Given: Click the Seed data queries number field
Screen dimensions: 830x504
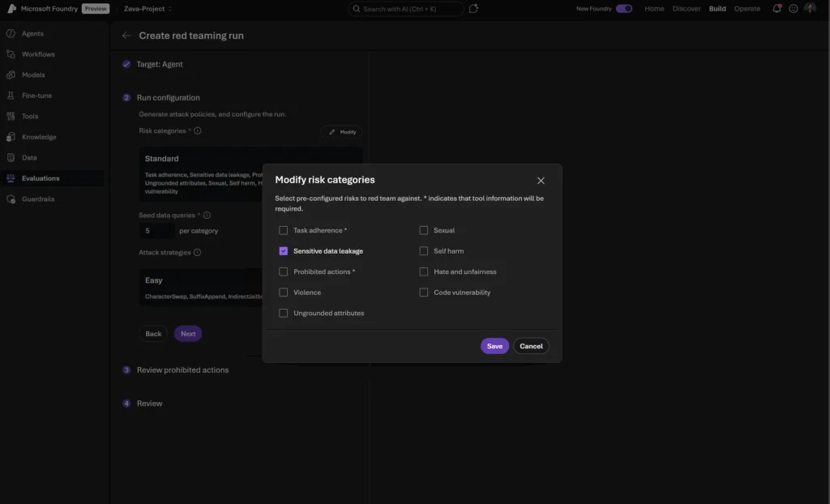Looking at the screenshot, I should click(x=156, y=231).
